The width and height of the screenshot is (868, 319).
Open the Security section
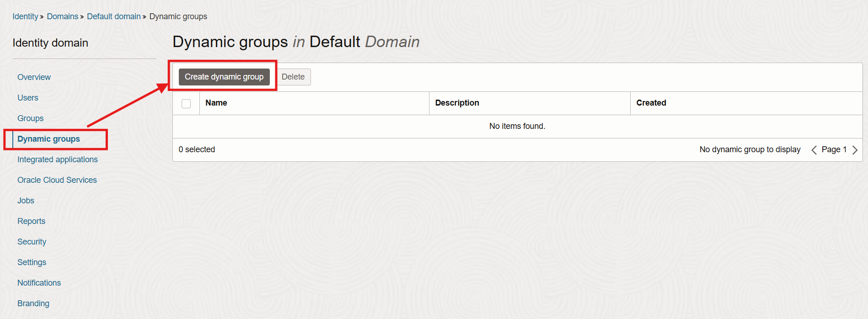[x=32, y=242]
